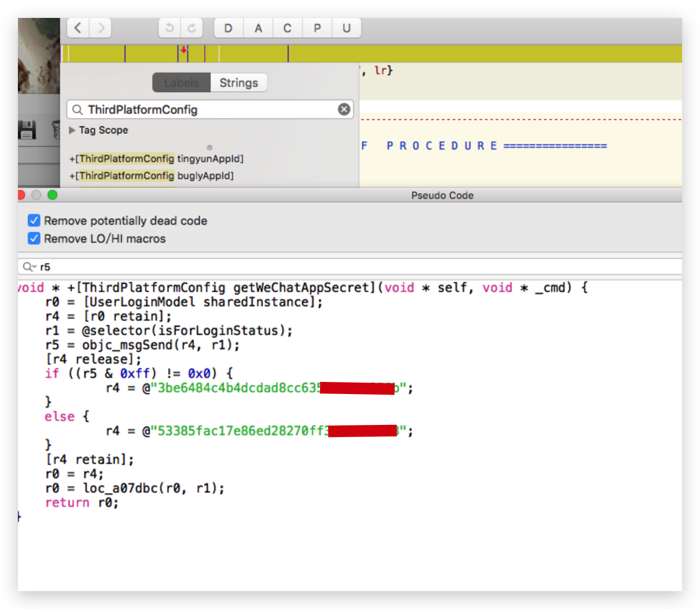
Task: Switch to the Strings tab
Action: pyautogui.click(x=238, y=83)
